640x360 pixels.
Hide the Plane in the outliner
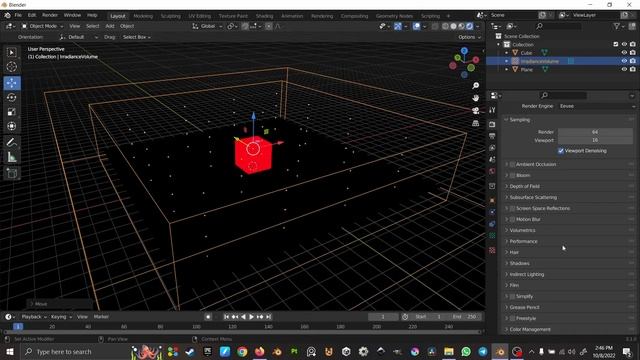pyautogui.click(x=624, y=69)
